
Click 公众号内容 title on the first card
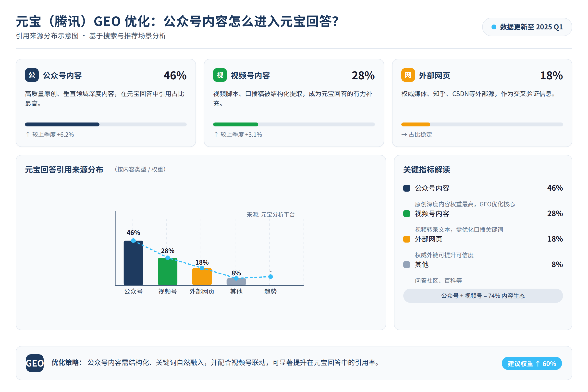point(62,75)
